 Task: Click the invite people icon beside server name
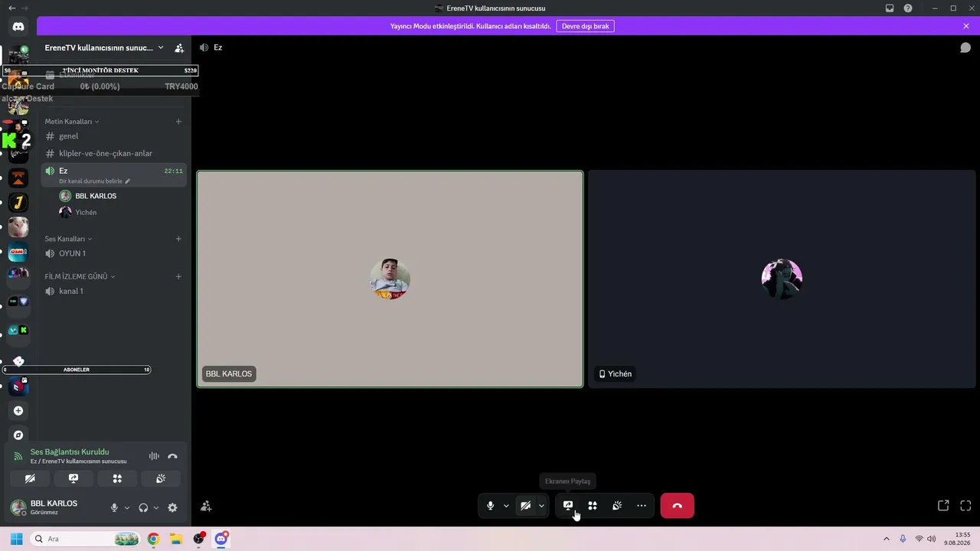point(179,48)
